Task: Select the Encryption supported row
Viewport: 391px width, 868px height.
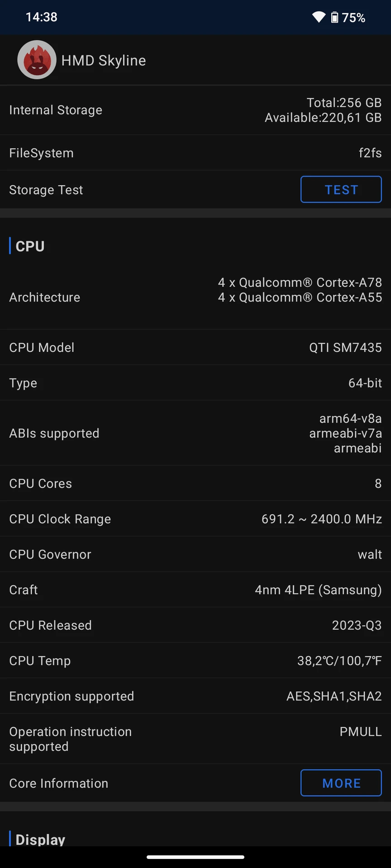Action: [195, 696]
